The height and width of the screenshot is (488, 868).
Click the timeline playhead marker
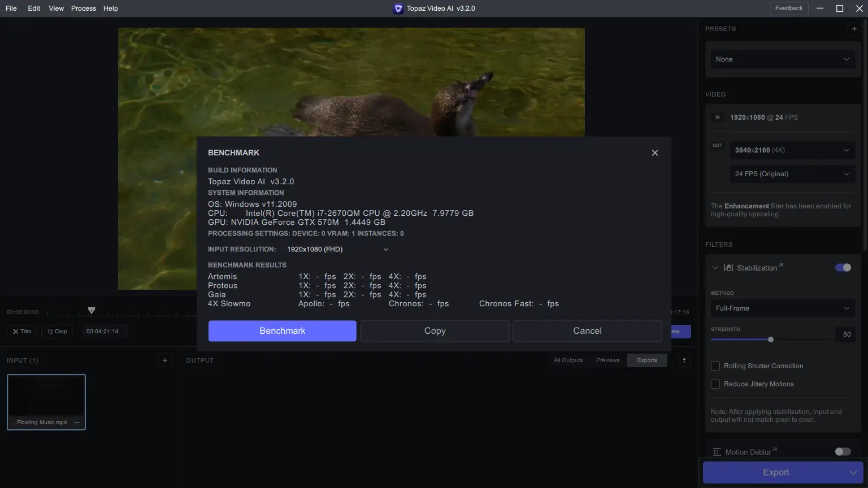pos(92,311)
